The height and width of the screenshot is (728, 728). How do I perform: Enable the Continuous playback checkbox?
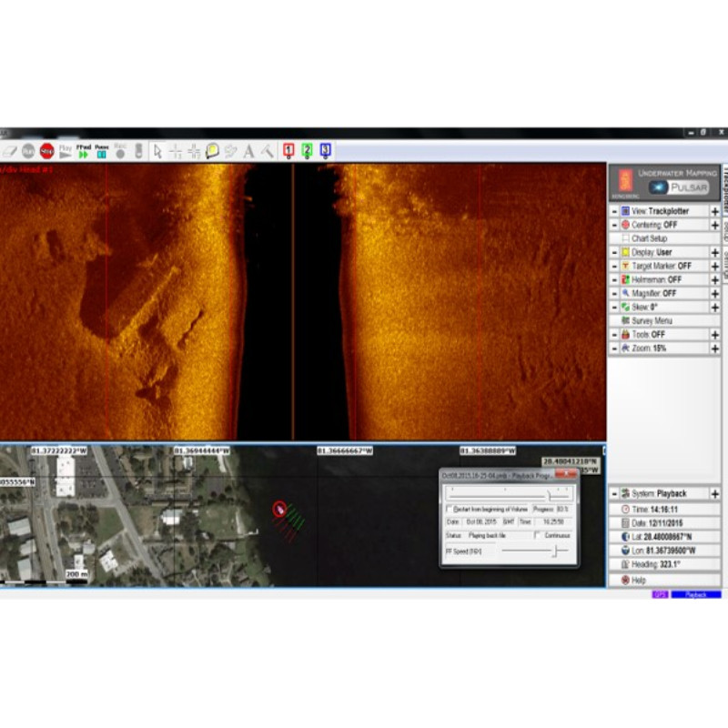tap(538, 534)
